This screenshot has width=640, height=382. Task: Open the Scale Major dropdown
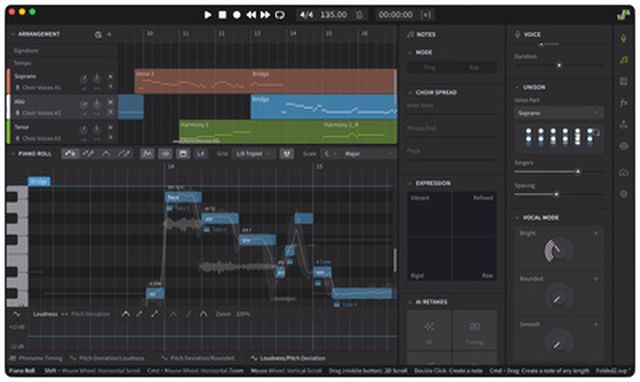[368, 154]
